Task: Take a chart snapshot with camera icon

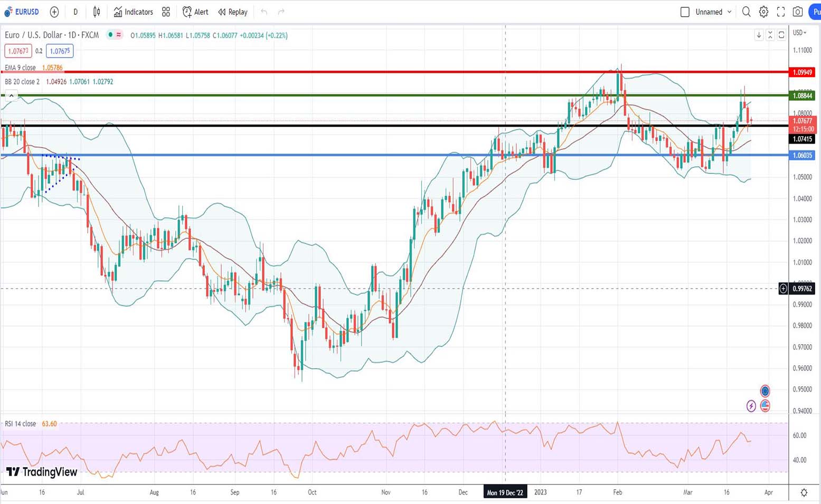Action: click(798, 12)
